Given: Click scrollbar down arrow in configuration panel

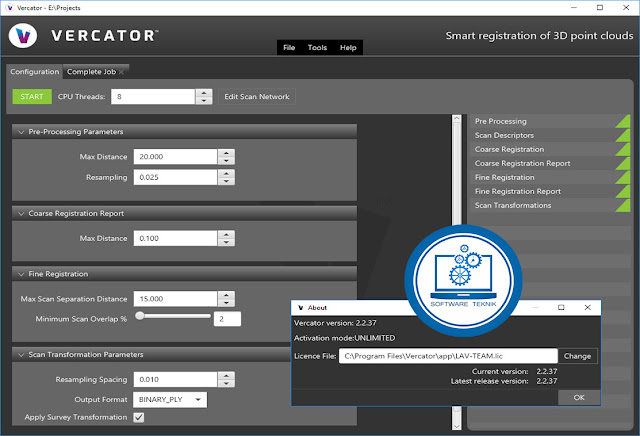Looking at the screenshot, I should click(456, 426).
